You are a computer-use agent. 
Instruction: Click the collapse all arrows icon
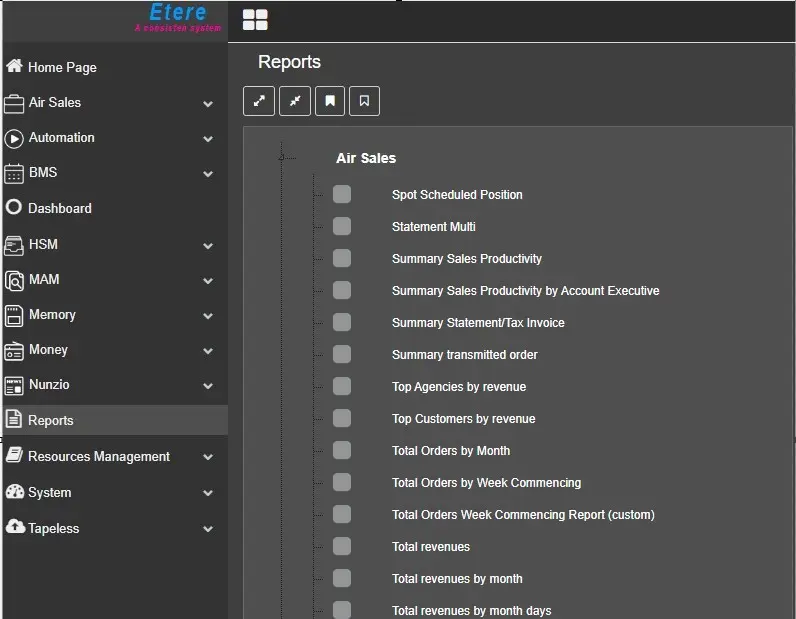pos(294,101)
